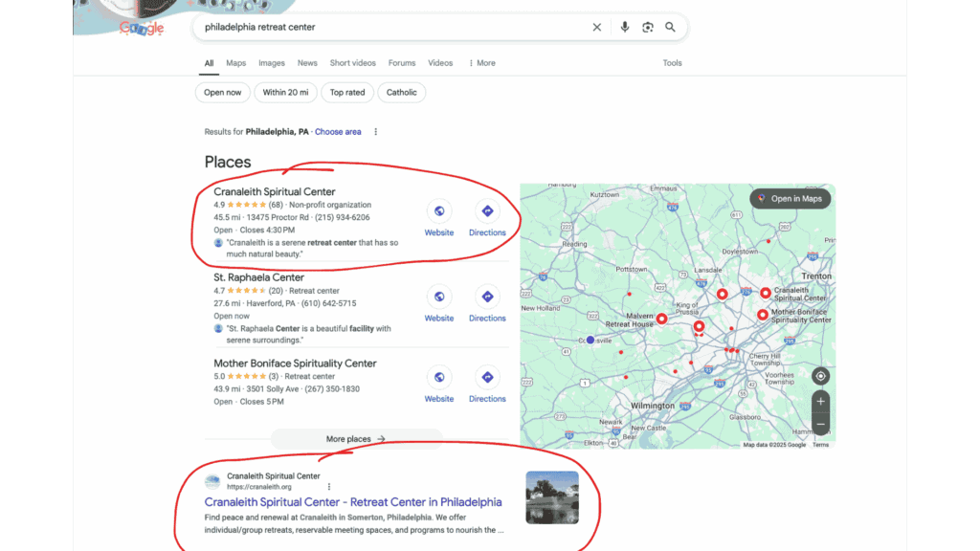The height and width of the screenshot is (551, 980).
Task: Open Website icon for Mother Boniface Spirituality Center
Action: [439, 377]
